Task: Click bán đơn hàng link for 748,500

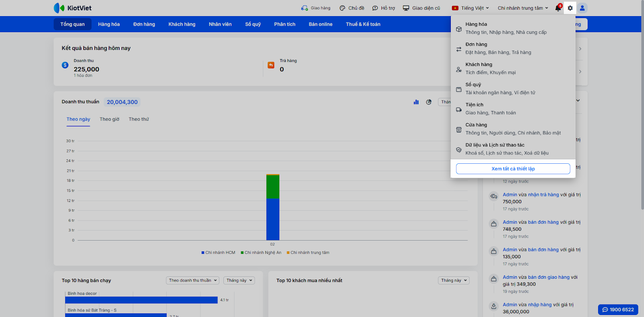Action: [x=543, y=222]
